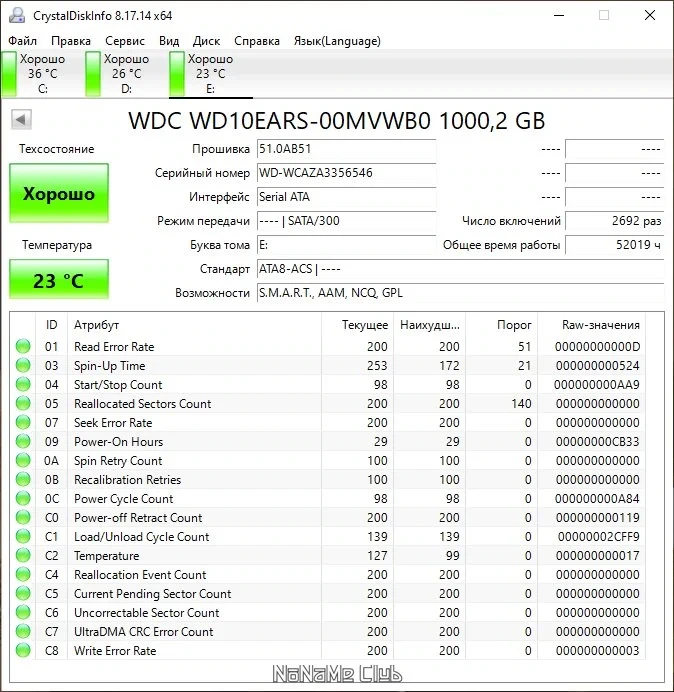Click the disk model title WDC WD10EARS-00MVWB0

coord(337,120)
